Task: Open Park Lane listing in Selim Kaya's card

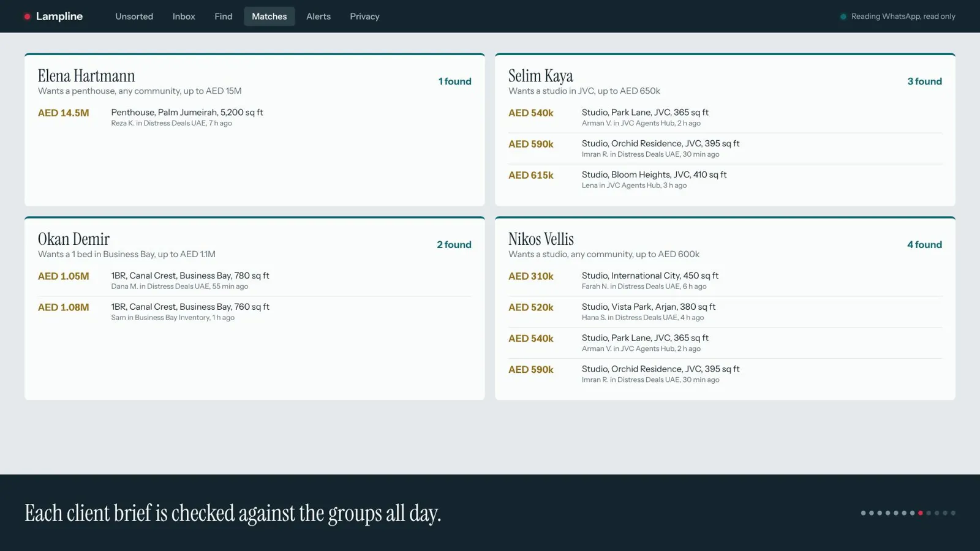Action: (x=725, y=118)
